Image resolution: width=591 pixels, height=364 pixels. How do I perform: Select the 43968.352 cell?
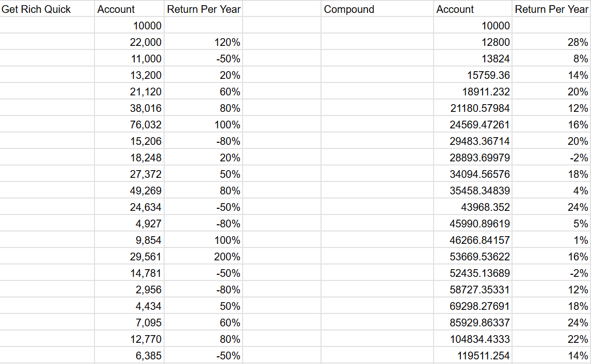[x=473, y=207]
